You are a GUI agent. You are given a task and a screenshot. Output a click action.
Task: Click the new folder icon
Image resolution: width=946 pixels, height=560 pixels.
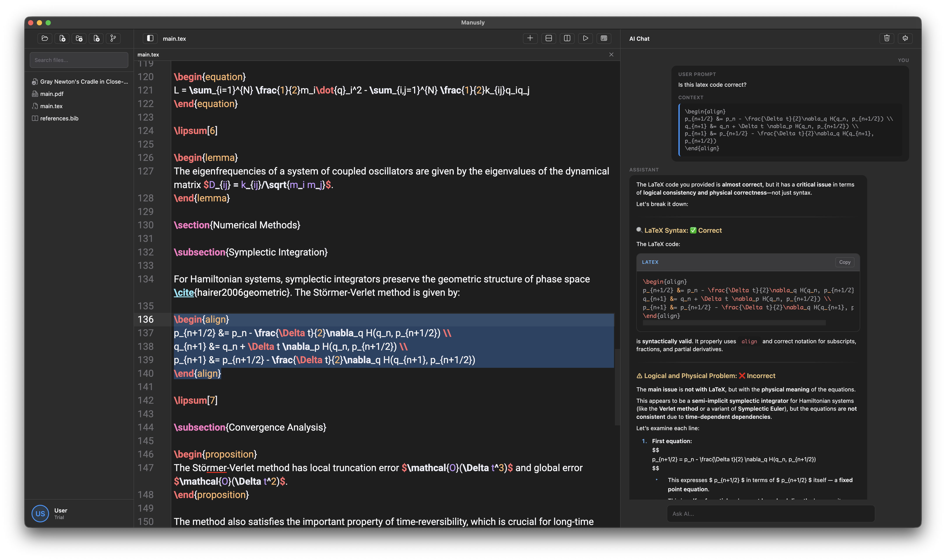click(79, 38)
